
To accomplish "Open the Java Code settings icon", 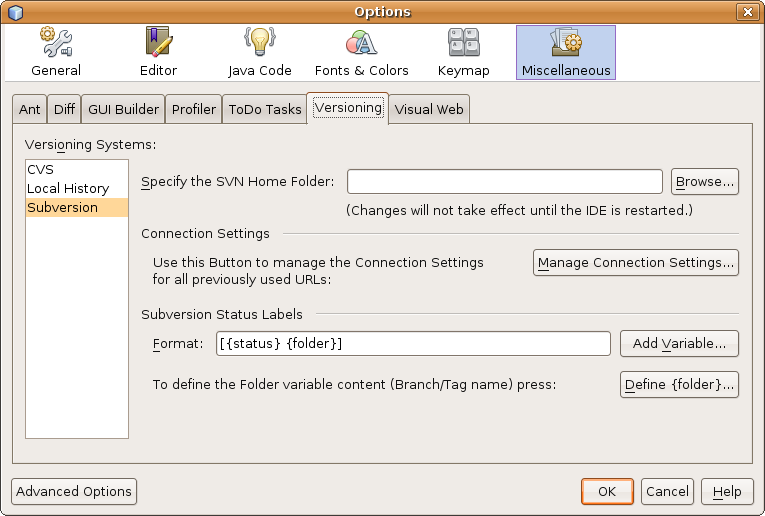I will click(x=260, y=52).
